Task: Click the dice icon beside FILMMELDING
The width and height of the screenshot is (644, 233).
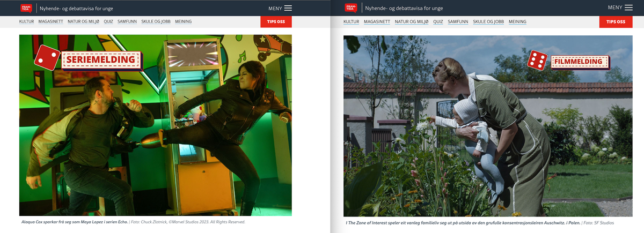Action: pyautogui.click(x=537, y=59)
